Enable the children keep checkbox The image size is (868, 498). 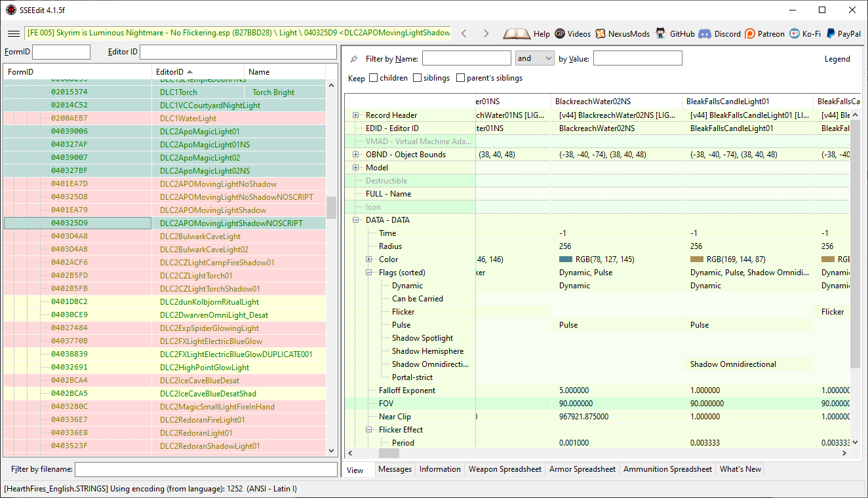pyautogui.click(x=374, y=78)
